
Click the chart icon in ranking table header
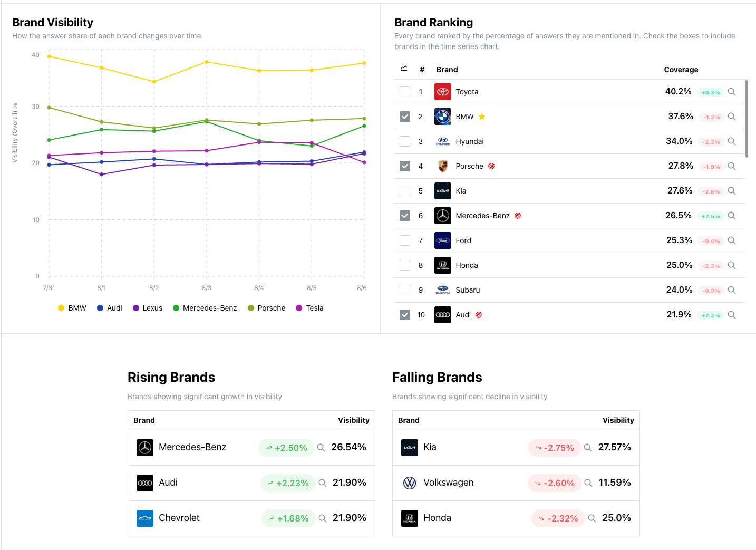[x=404, y=69]
